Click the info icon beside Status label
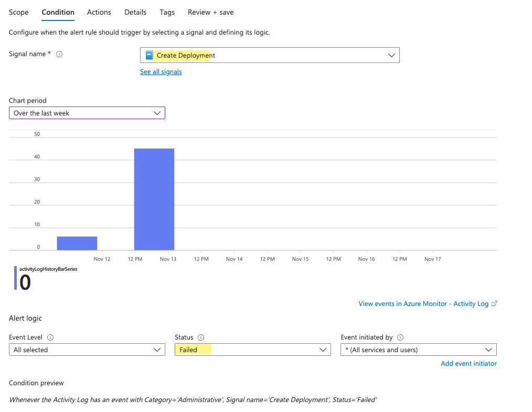The image size is (532, 412). (x=201, y=337)
